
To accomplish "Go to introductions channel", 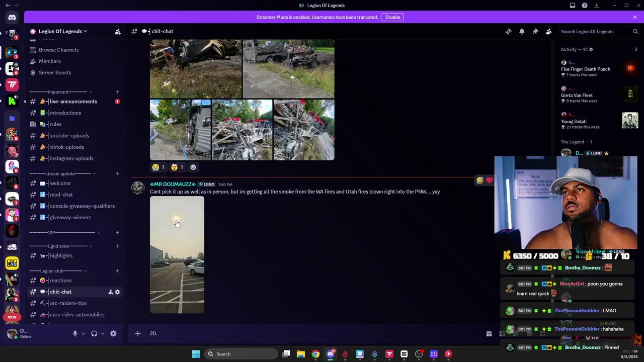I will click(74, 113).
